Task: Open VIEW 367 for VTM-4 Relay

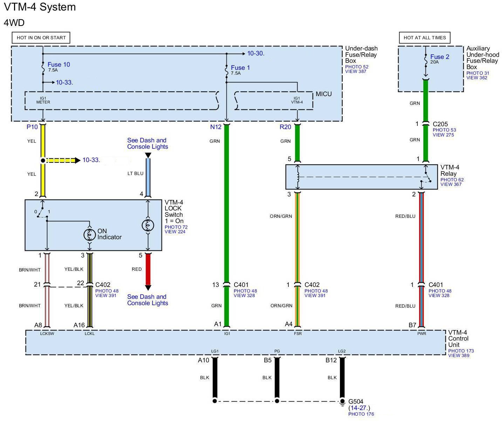Action: (451, 184)
